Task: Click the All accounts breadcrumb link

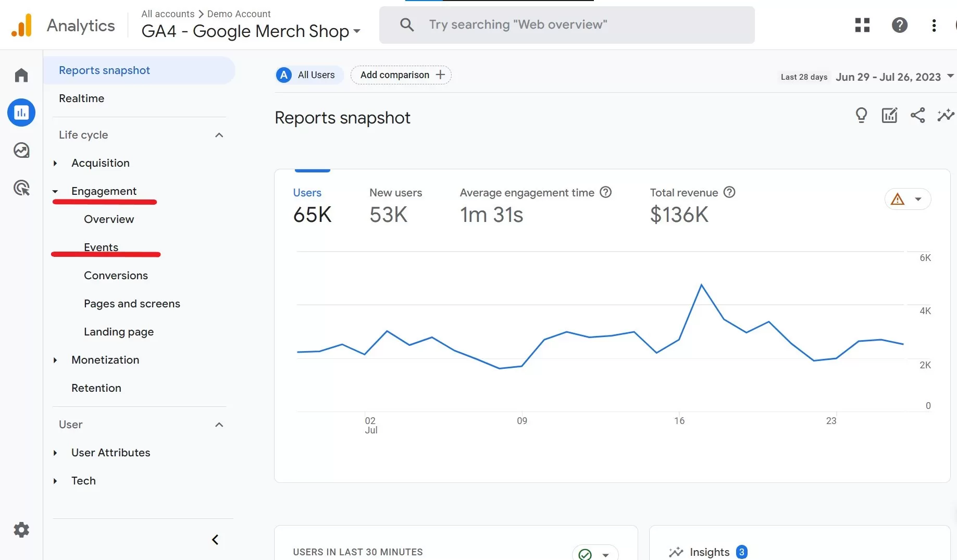Action: pos(168,14)
